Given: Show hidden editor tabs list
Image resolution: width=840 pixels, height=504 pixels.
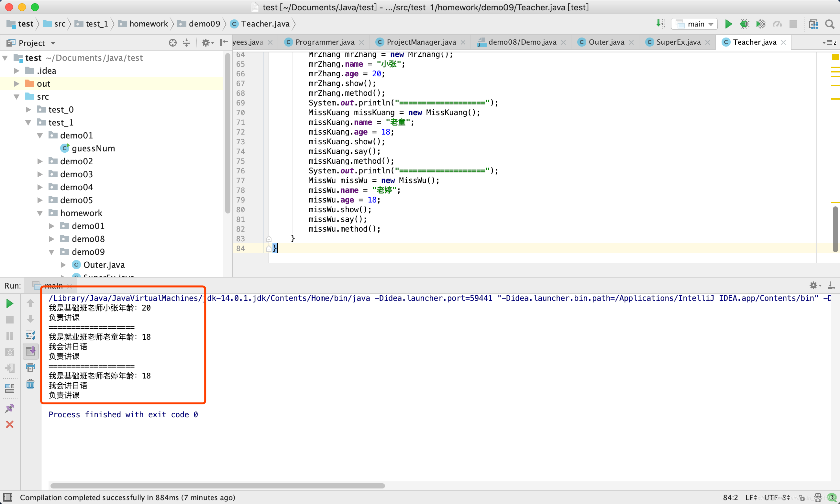Looking at the screenshot, I should [829, 42].
